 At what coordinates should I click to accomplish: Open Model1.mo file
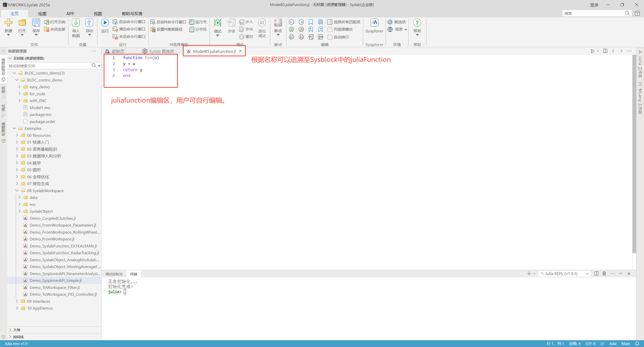(x=40, y=108)
